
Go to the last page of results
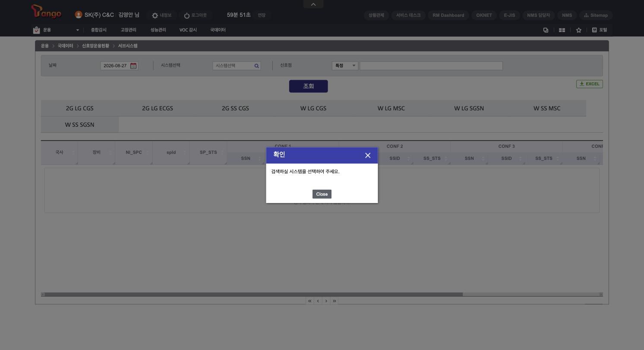pos(335,301)
